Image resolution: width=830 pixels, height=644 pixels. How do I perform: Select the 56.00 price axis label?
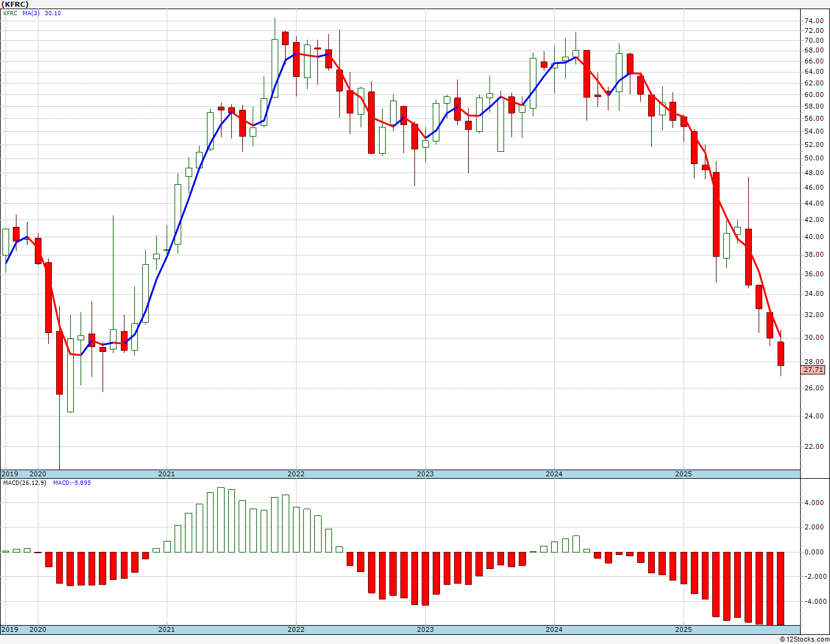(814, 118)
